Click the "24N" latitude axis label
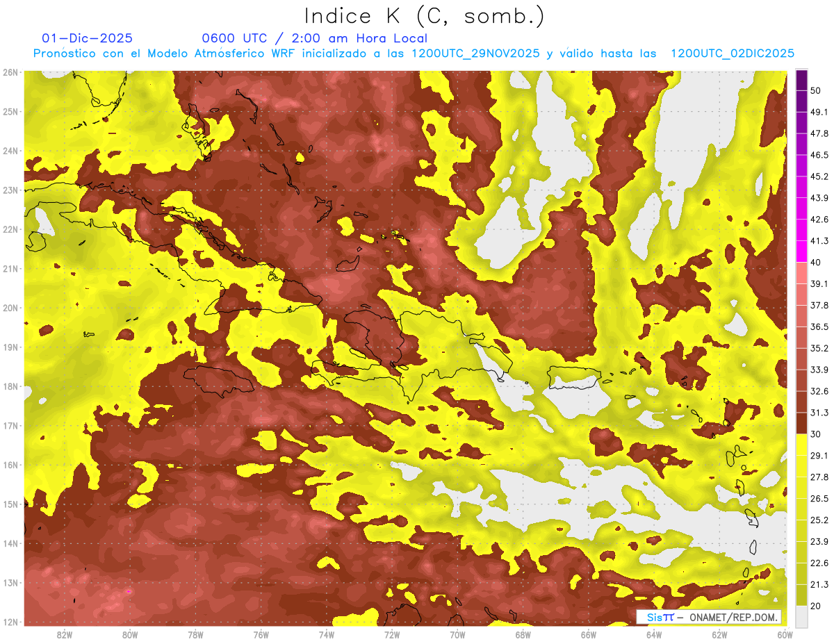This screenshot has height=644, width=834. tap(10, 151)
